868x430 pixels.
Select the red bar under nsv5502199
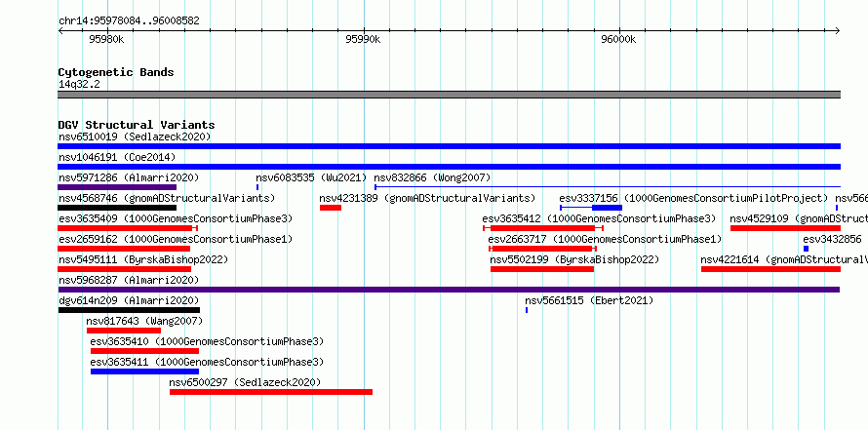click(x=542, y=269)
